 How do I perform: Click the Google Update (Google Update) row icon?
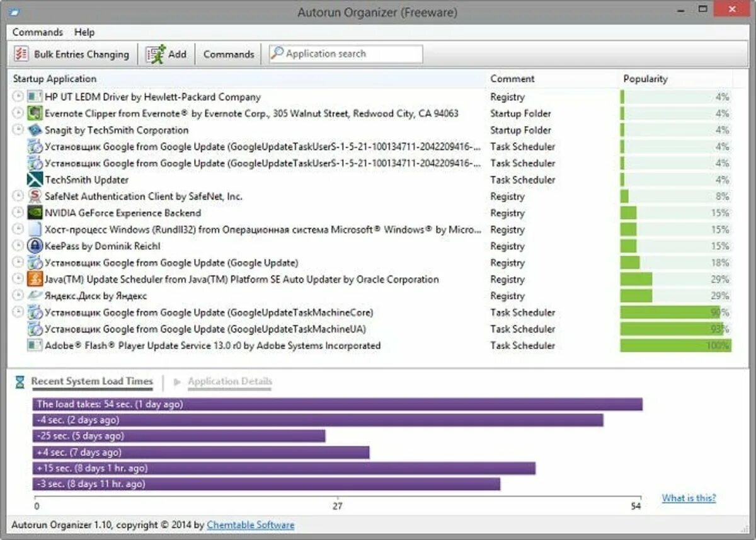pos(35,263)
